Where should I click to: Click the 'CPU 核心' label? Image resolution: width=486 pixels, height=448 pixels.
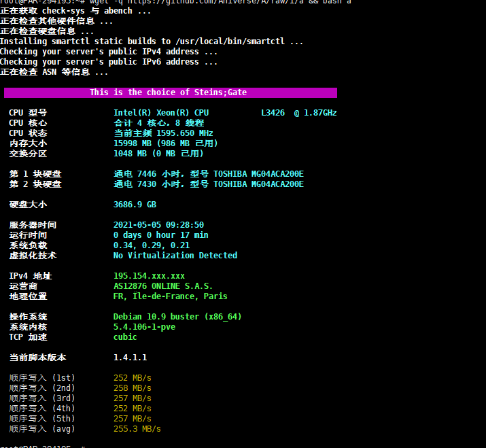[28, 123]
